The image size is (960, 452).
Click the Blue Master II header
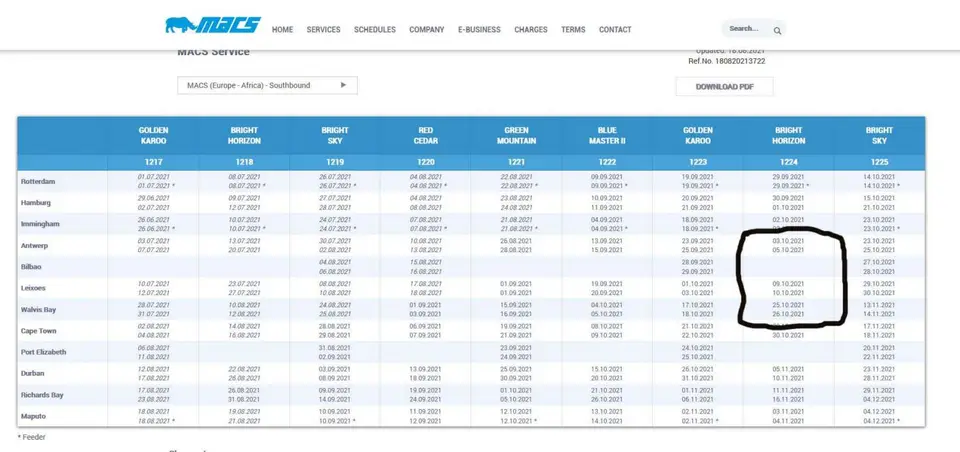coord(607,135)
